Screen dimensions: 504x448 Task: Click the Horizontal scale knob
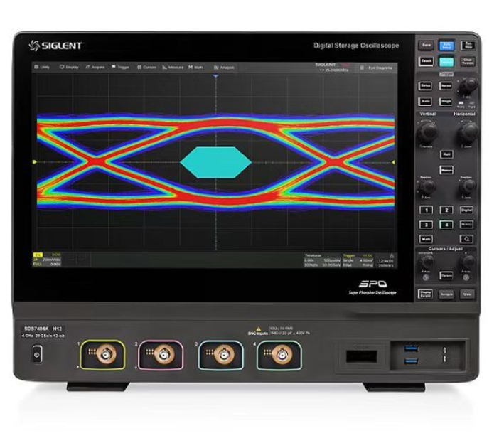[467, 132]
